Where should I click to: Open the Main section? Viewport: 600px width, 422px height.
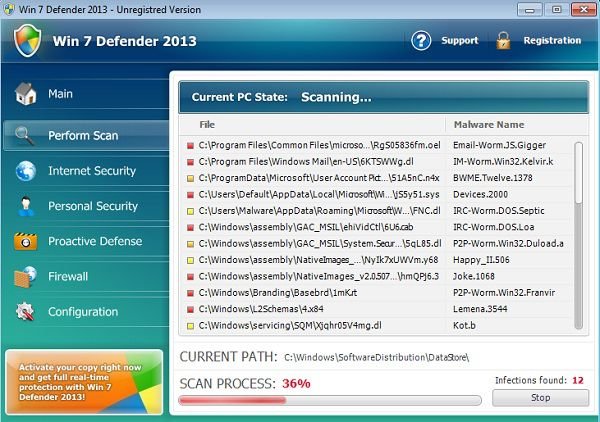click(x=86, y=94)
